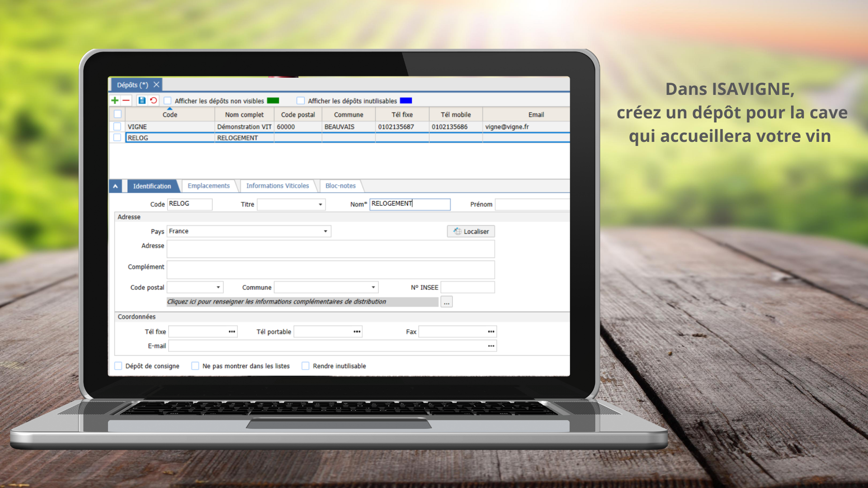Tick the checkbox for the VIGNE row
868x488 pixels.
118,127
